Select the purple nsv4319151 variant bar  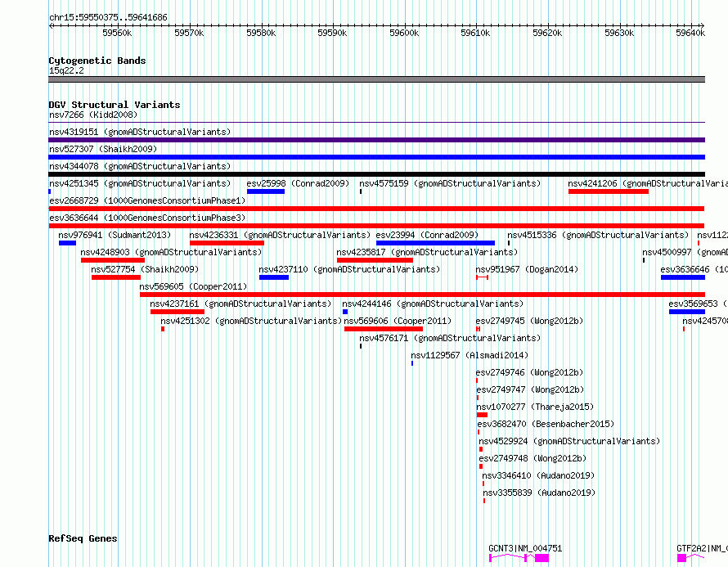[x=376, y=140]
